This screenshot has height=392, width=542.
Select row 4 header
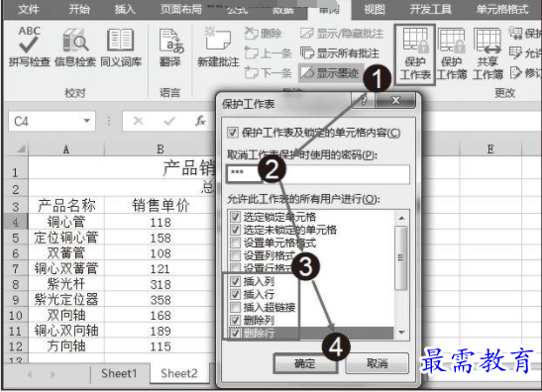(x=15, y=222)
